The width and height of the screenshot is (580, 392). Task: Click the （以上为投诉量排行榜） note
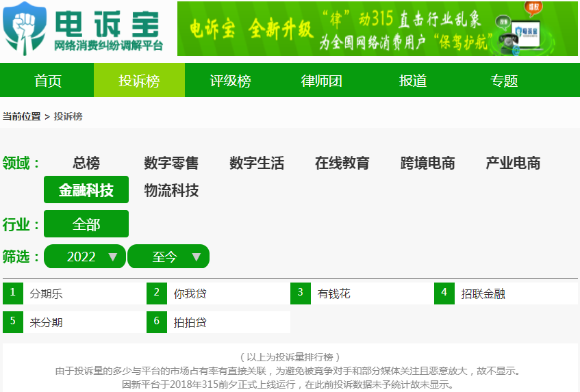tap(290, 357)
